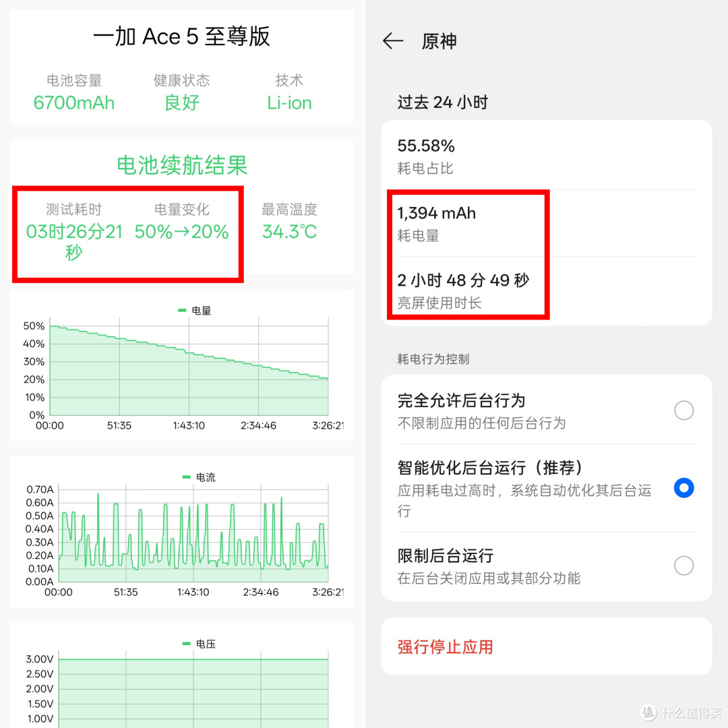Click the 亮屏使用时长 label
The image size is (728, 728).
click(439, 303)
